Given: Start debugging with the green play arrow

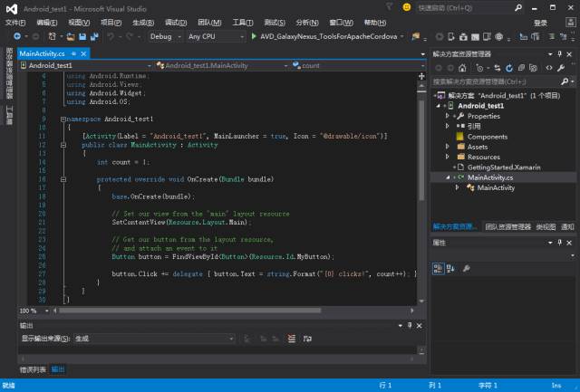Looking at the screenshot, I should tap(254, 36).
